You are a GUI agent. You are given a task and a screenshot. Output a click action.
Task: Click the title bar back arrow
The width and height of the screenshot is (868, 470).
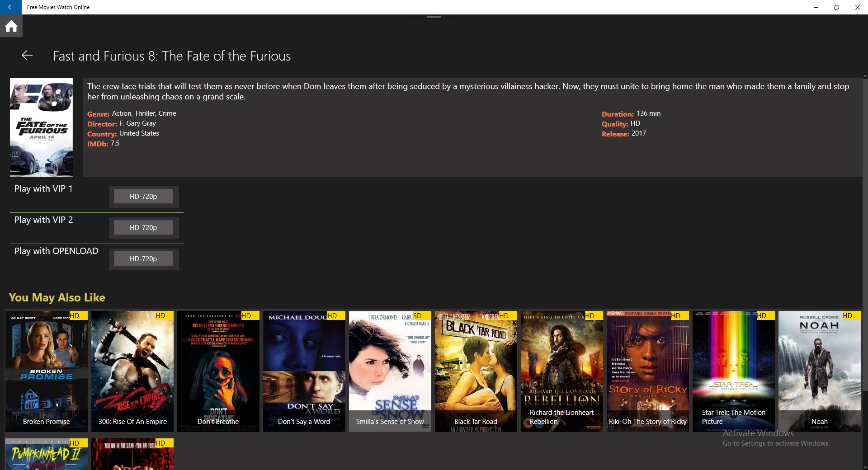tap(11, 7)
